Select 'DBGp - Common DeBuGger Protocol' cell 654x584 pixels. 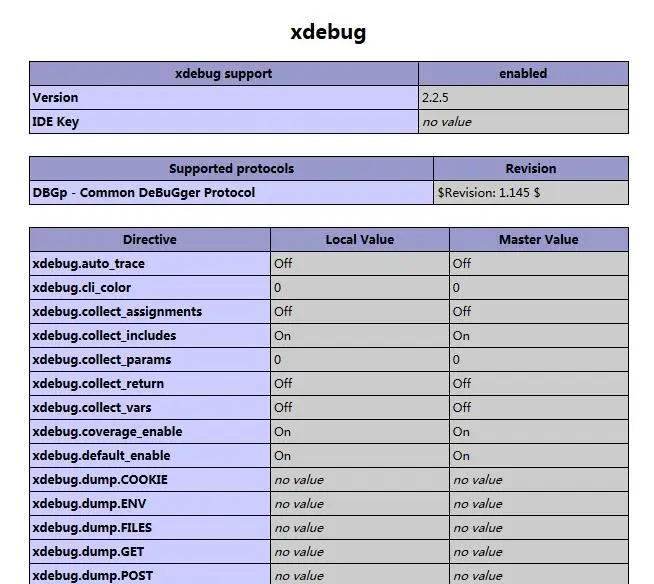click(231, 193)
